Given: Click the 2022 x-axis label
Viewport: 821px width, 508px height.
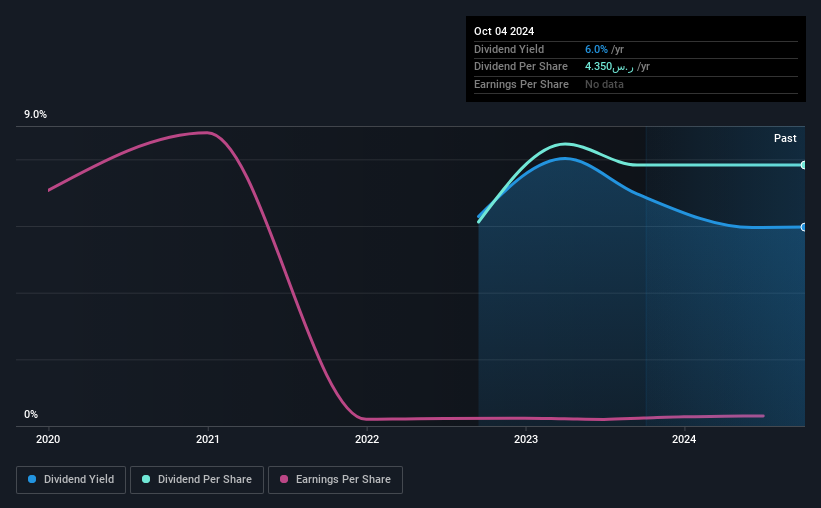Looking at the screenshot, I should click(x=367, y=439).
